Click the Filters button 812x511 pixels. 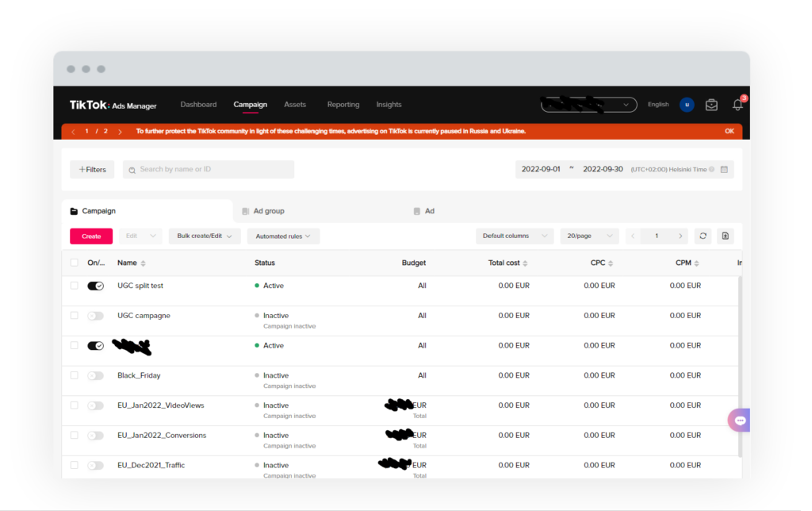(x=92, y=170)
